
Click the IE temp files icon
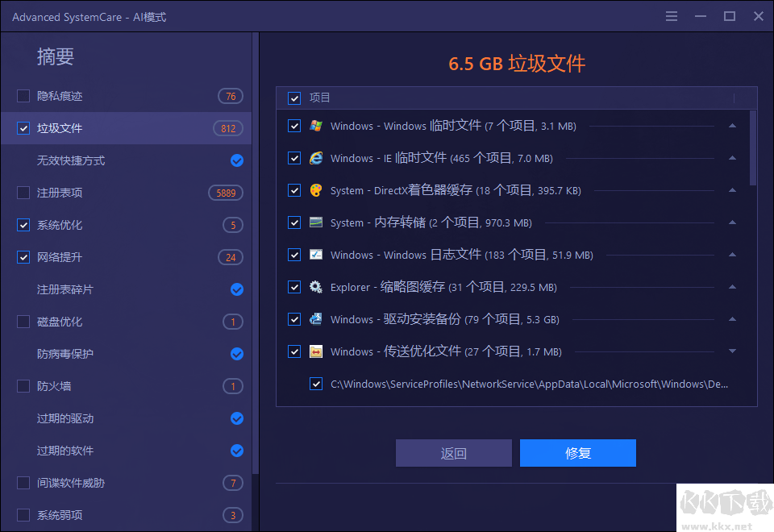click(316, 158)
